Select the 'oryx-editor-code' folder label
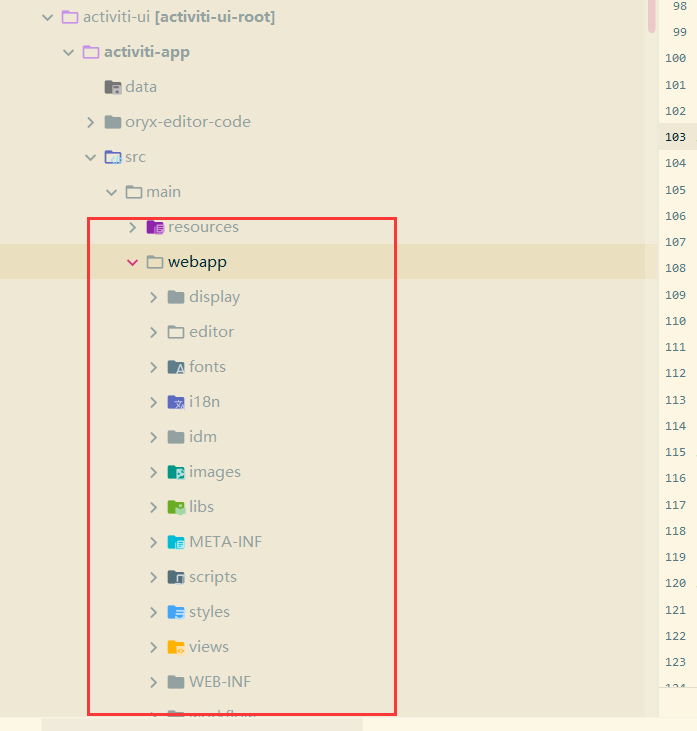 coord(188,122)
